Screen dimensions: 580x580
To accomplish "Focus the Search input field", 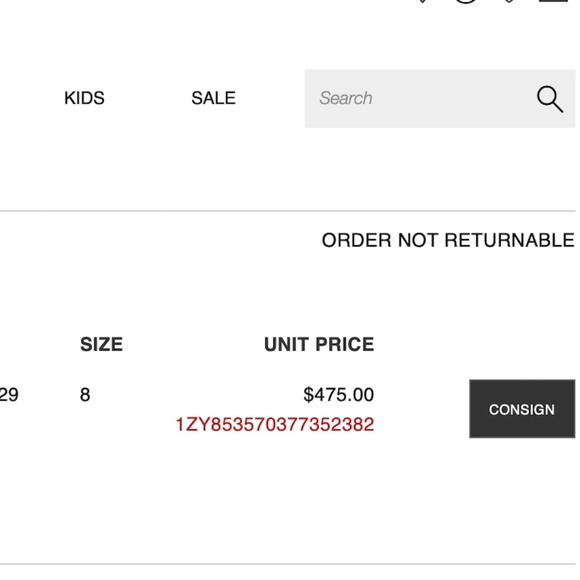I will [x=440, y=99].
